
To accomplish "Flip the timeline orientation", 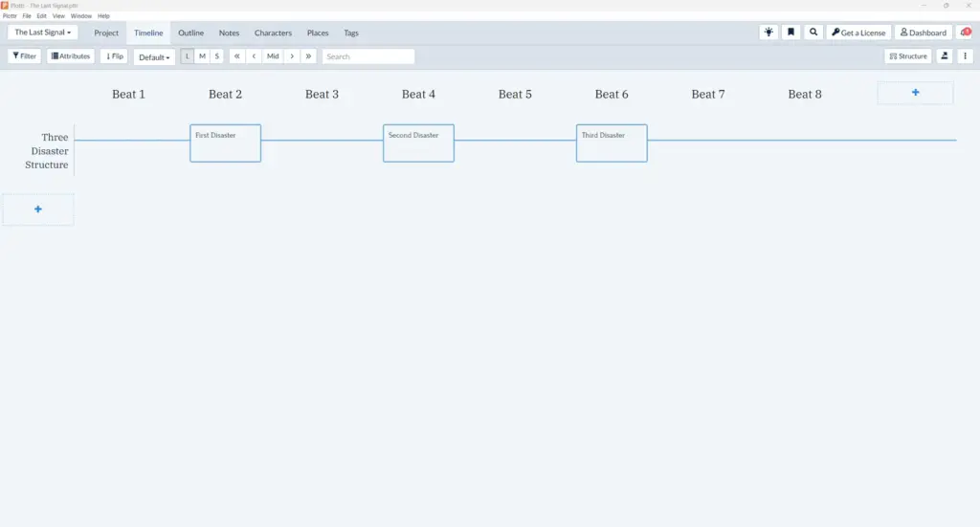I will coord(115,56).
